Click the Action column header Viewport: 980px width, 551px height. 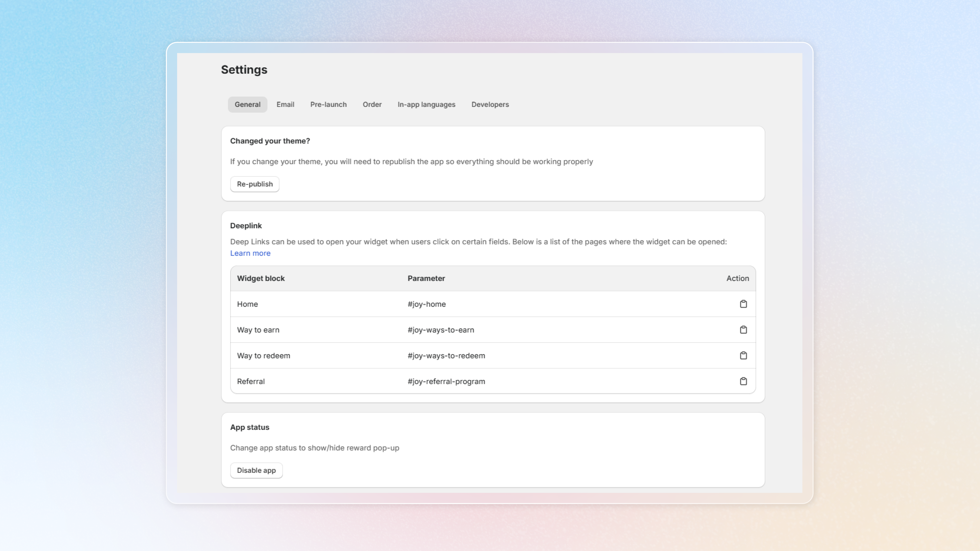[737, 278]
